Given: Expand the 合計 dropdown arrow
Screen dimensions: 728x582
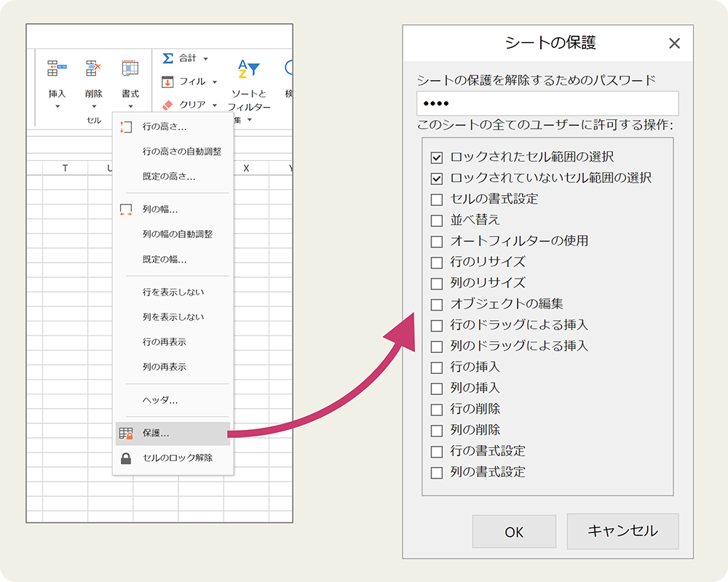Looking at the screenshot, I should point(205,59).
